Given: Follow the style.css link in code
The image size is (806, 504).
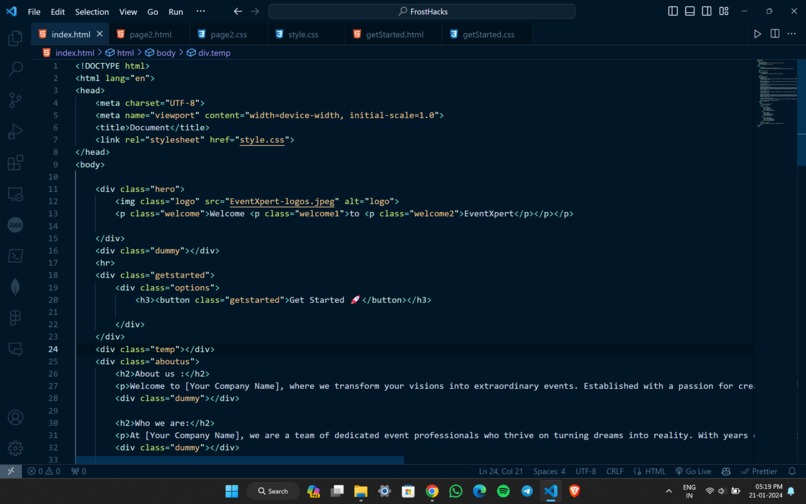Looking at the screenshot, I should point(262,140).
